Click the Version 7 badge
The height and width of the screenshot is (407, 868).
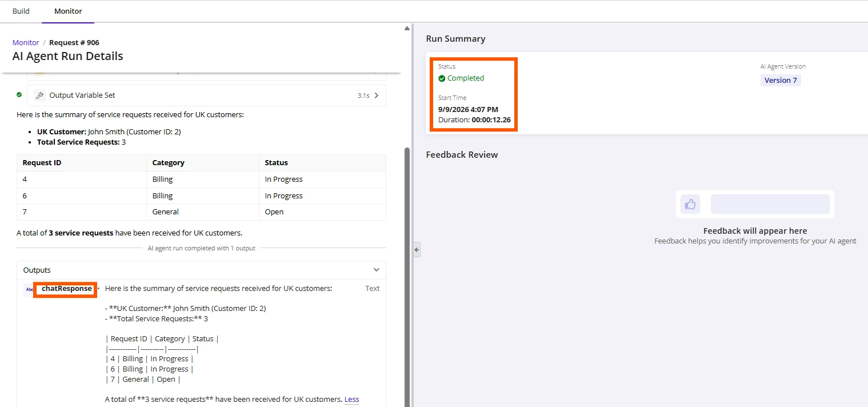[781, 80]
